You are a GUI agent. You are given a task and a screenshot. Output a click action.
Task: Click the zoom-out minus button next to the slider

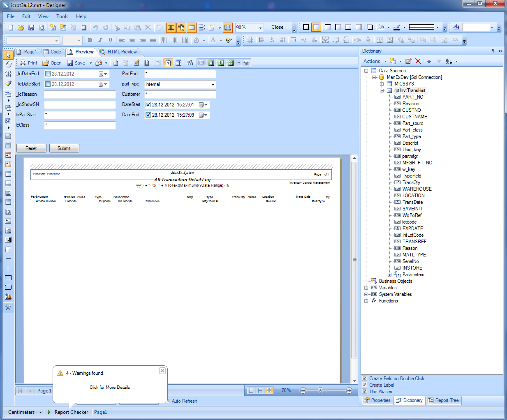click(303, 390)
